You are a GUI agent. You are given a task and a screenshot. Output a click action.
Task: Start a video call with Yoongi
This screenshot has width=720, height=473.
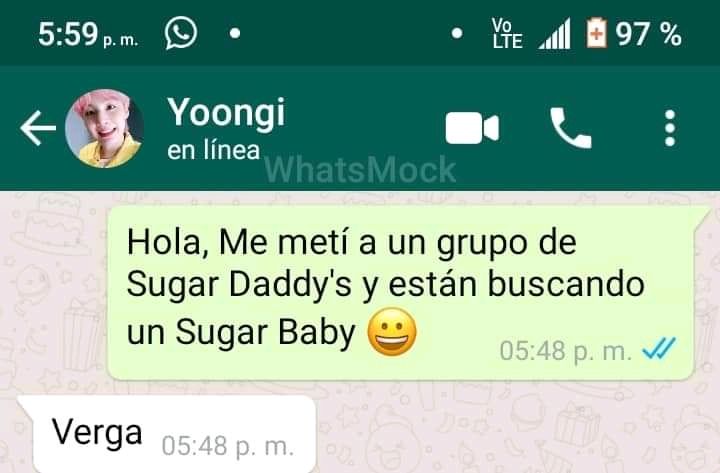(472, 128)
